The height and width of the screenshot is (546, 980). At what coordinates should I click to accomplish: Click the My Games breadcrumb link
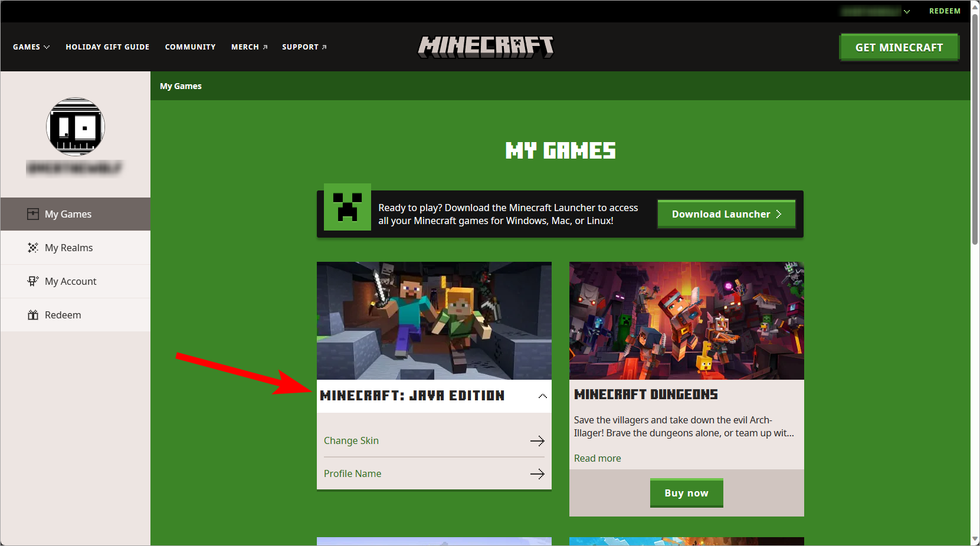pos(181,86)
